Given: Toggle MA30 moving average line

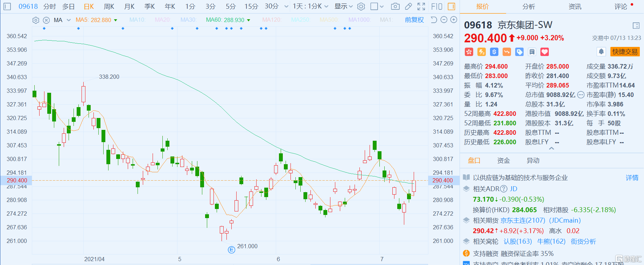Looking at the screenshot, I should [x=189, y=20].
